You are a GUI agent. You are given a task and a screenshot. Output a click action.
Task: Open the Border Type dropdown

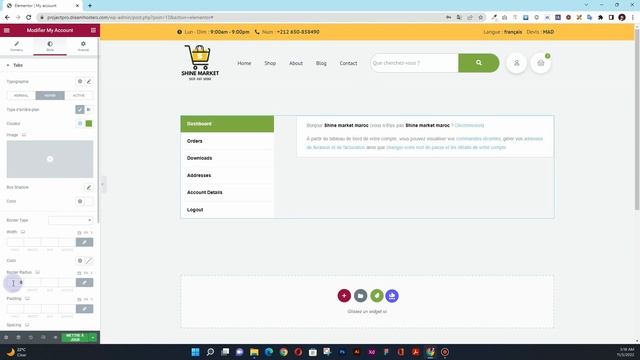tap(71, 220)
